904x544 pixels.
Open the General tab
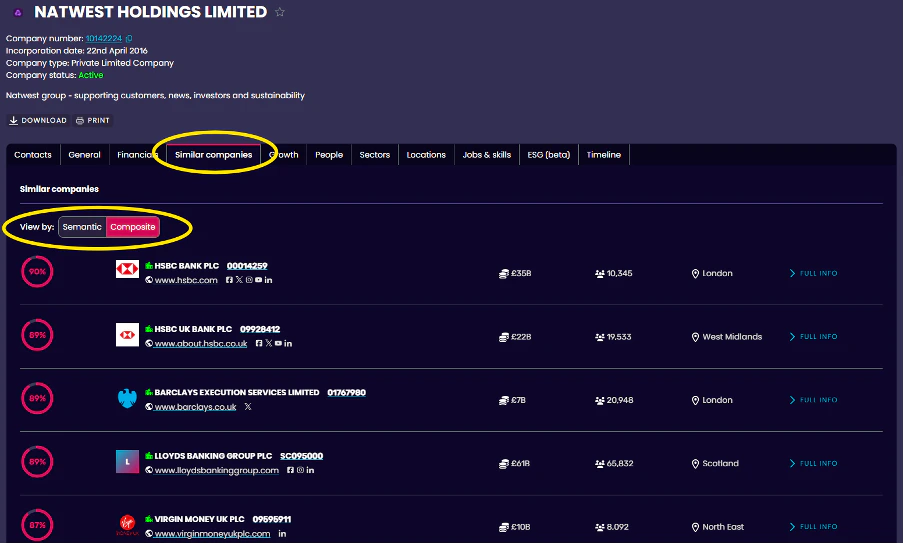(84, 154)
